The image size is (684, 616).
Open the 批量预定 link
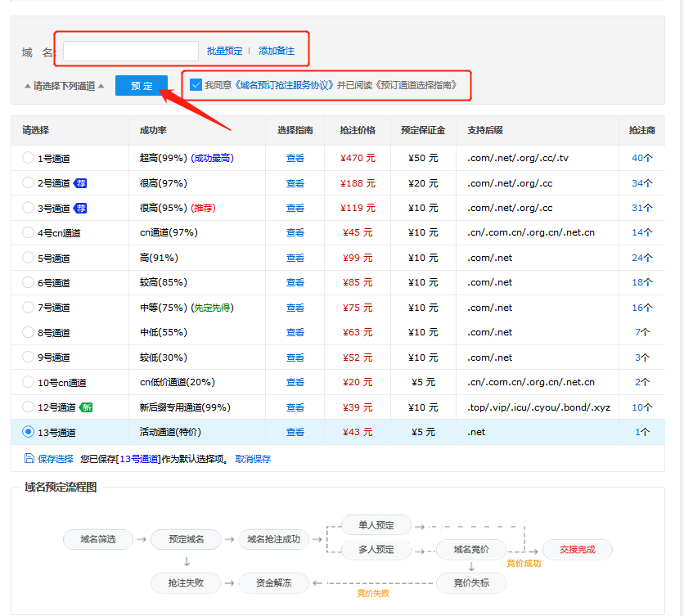[224, 51]
